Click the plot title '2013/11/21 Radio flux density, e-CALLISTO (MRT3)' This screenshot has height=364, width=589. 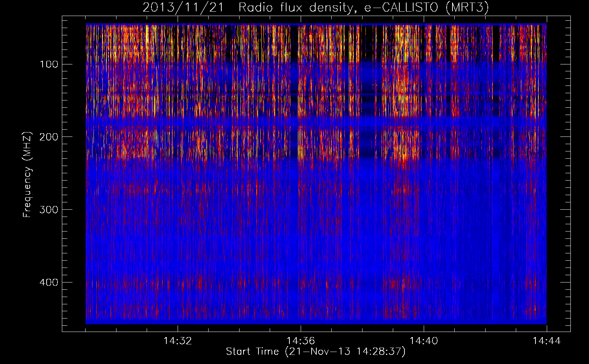pos(316,7)
